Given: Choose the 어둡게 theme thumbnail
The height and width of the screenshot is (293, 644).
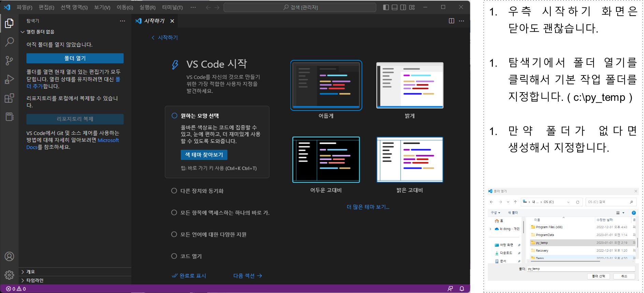Looking at the screenshot, I should 326,85.
